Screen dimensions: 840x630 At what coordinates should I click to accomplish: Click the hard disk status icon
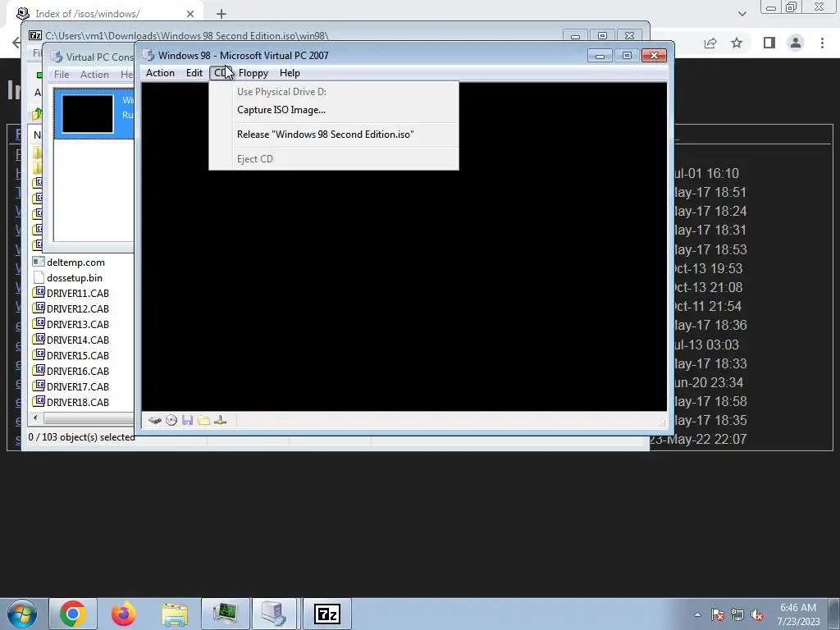click(x=155, y=421)
